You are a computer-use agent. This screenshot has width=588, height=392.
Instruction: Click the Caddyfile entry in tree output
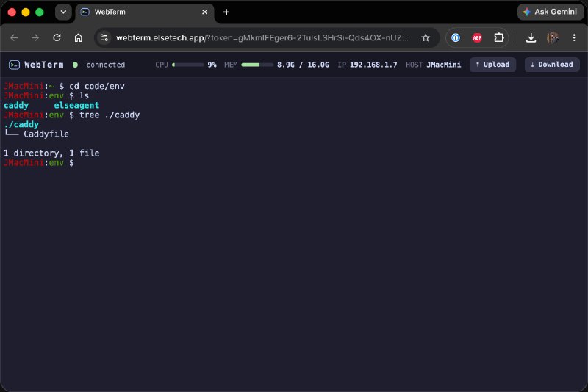coord(46,134)
